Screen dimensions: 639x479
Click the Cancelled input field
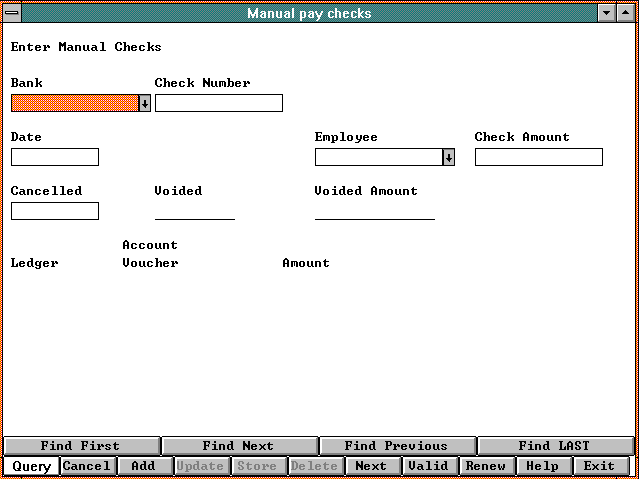click(x=55, y=211)
